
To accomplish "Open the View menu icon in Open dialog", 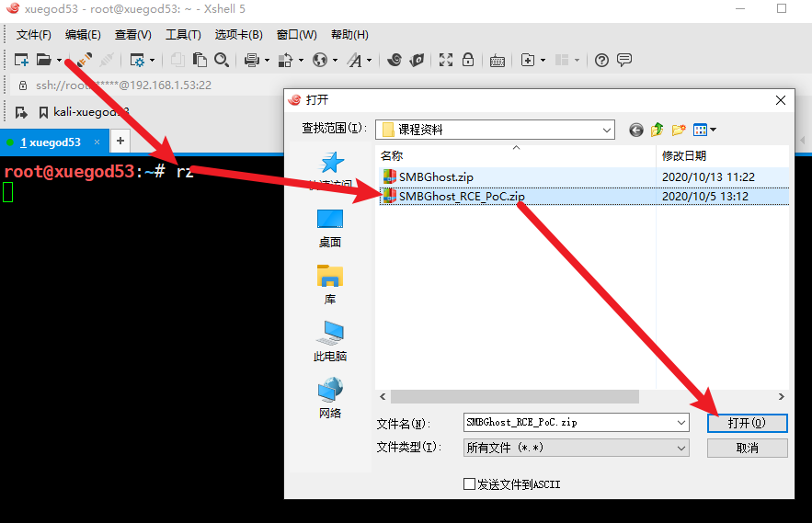I will [704, 130].
